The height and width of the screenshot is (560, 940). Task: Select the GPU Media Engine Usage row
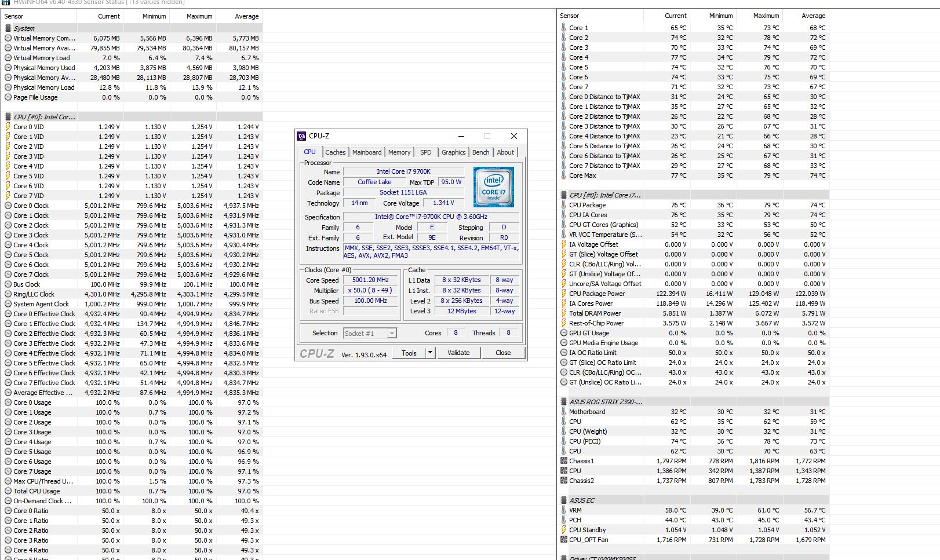(694, 343)
